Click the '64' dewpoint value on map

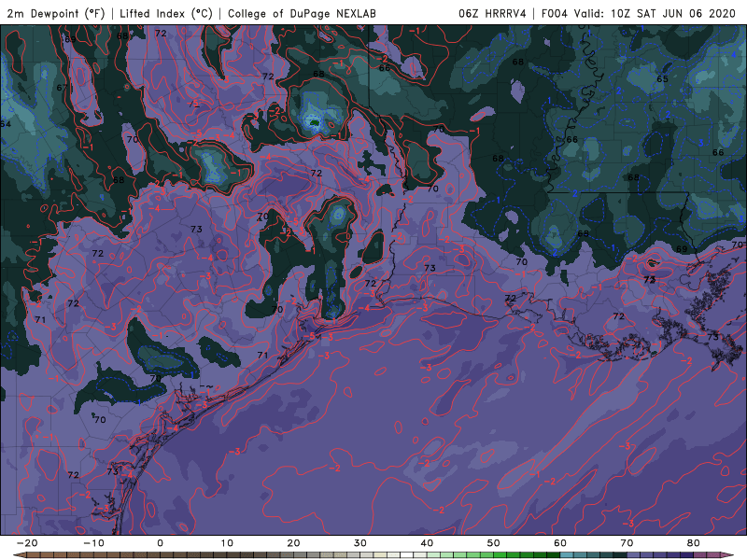pos(6,124)
